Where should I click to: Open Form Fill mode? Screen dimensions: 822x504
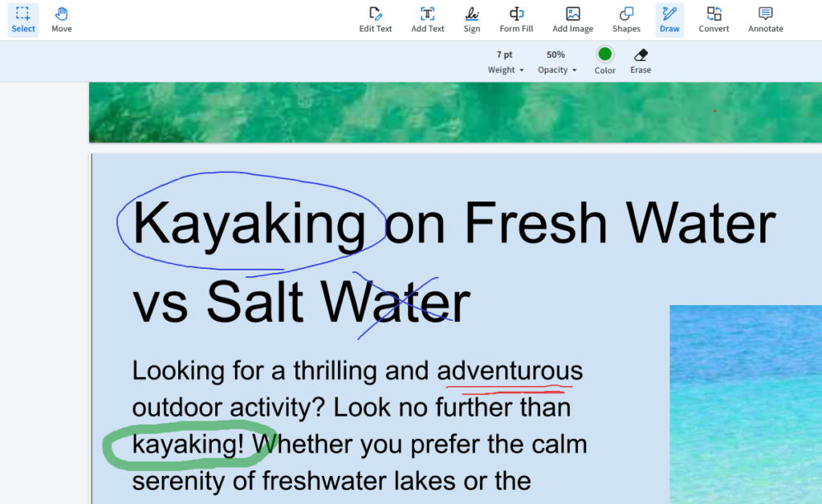tap(515, 19)
